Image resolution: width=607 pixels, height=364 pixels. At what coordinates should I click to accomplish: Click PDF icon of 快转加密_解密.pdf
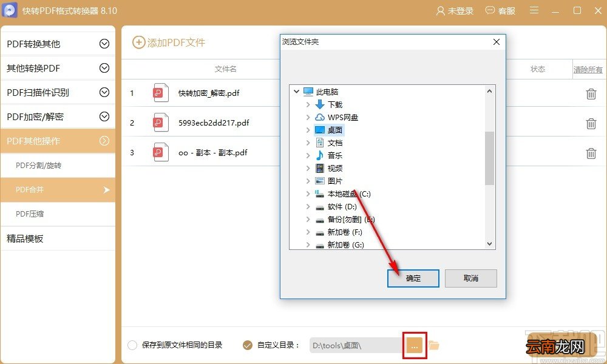(x=161, y=93)
